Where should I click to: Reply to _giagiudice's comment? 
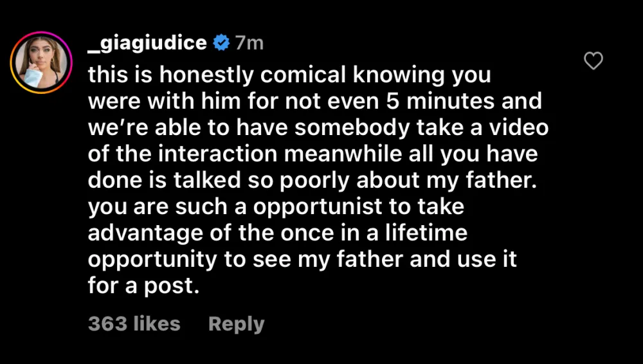point(236,323)
